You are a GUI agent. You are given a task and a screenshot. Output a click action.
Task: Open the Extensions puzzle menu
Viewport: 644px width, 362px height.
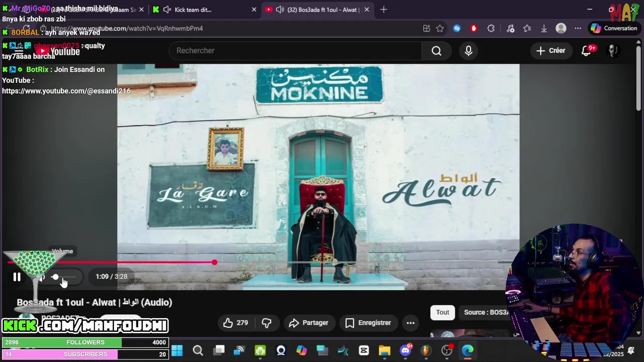[x=491, y=29]
